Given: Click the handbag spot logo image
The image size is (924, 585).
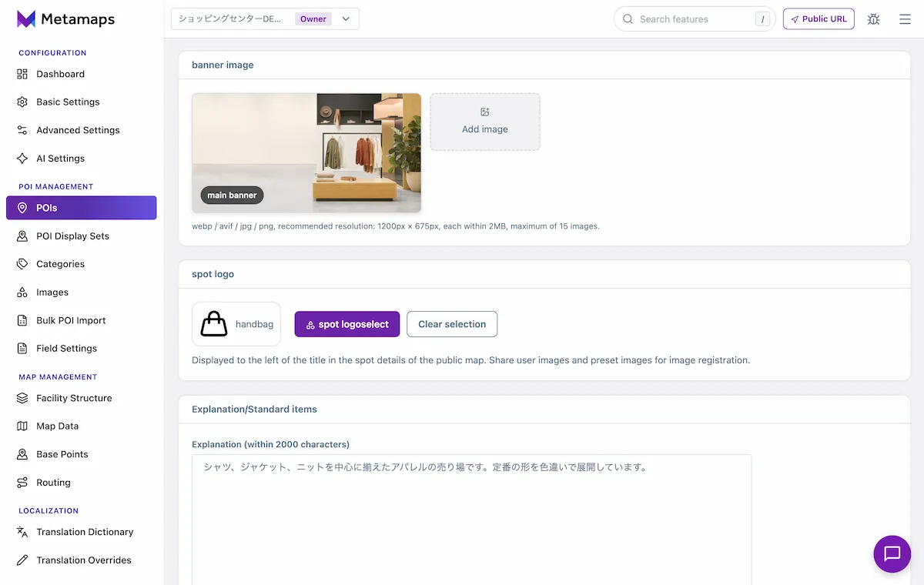Looking at the screenshot, I should [x=214, y=324].
